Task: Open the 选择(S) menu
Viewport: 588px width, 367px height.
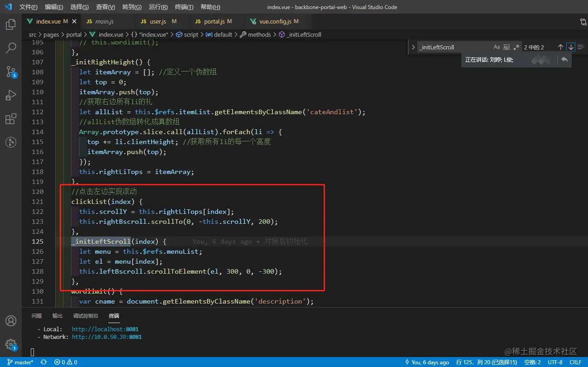Action: [80, 7]
